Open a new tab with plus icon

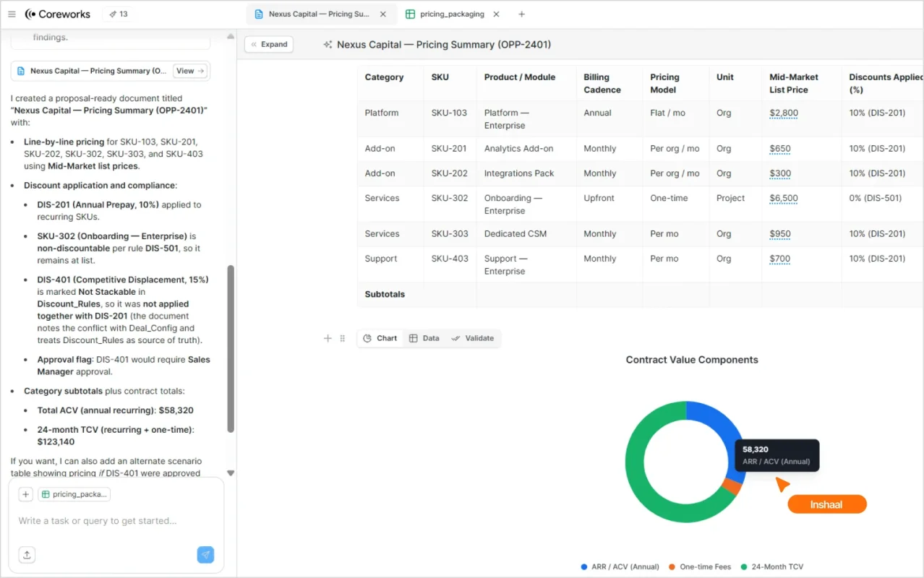click(522, 14)
